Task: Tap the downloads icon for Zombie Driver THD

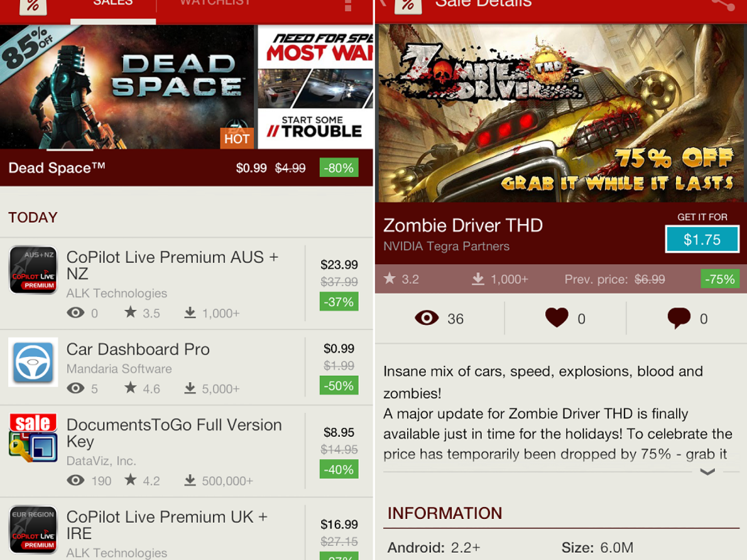Action: click(478, 279)
